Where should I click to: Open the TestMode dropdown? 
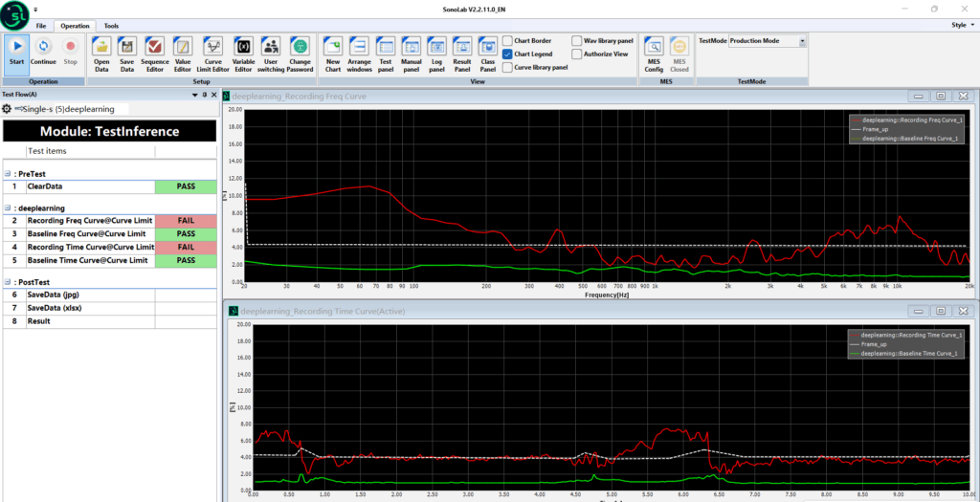tap(802, 41)
